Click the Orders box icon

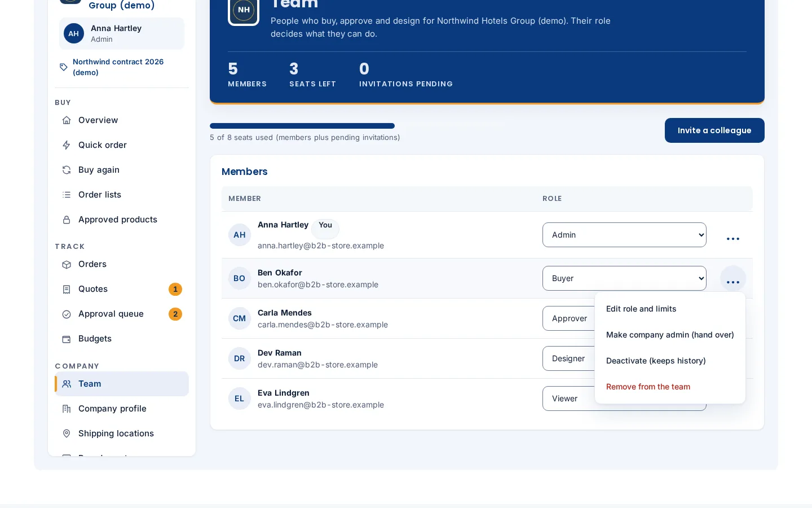coord(67,264)
